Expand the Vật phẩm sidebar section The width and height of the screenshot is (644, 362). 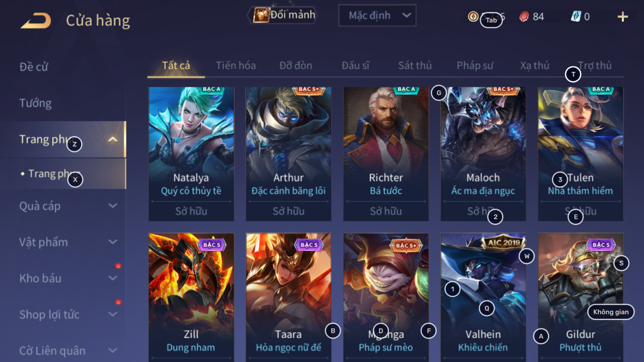click(112, 242)
